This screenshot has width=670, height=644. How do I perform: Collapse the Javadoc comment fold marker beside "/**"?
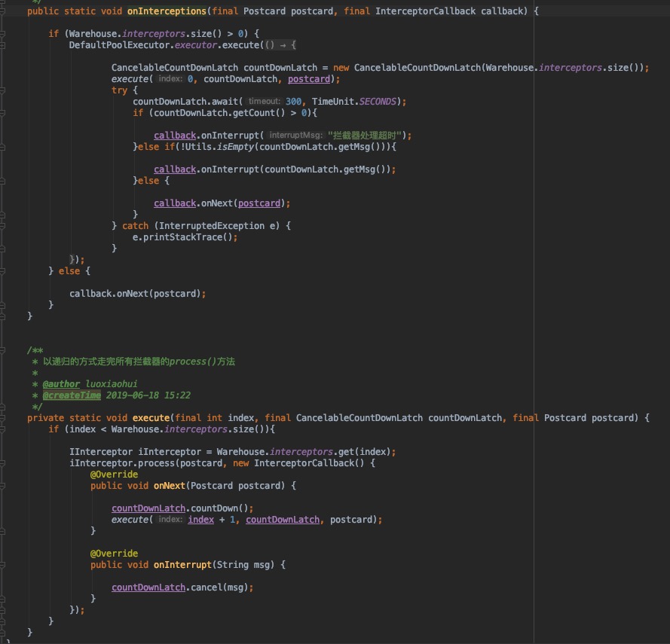pos(2,350)
